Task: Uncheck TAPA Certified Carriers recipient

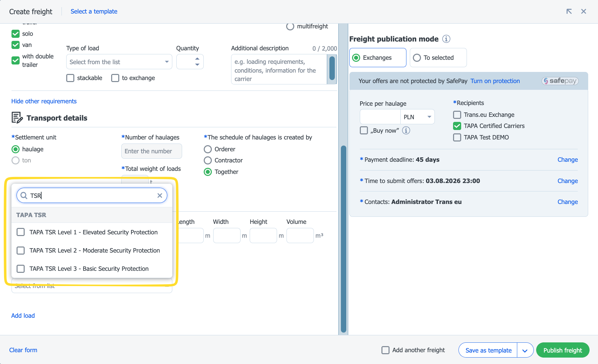Action: (x=457, y=126)
